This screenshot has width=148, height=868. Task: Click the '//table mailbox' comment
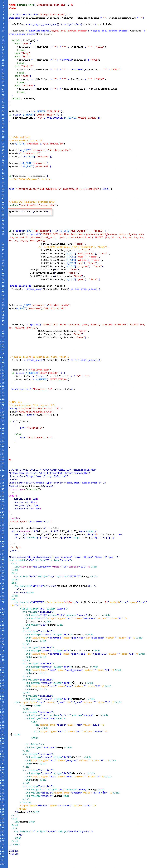[19, 137]
